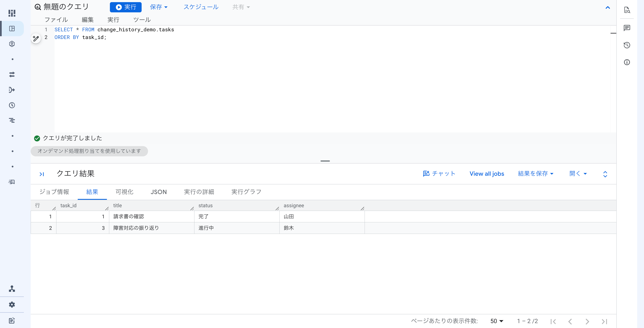Viewport: 644px width, 328px height.
Task: Click the task_id column resize handle
Action: pyautogui.click(x=107, y=208)
